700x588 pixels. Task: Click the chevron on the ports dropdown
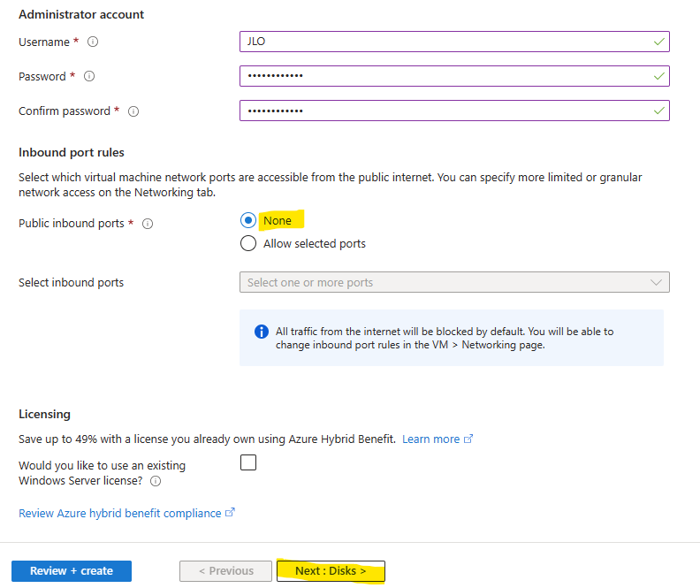coord(656,282)
